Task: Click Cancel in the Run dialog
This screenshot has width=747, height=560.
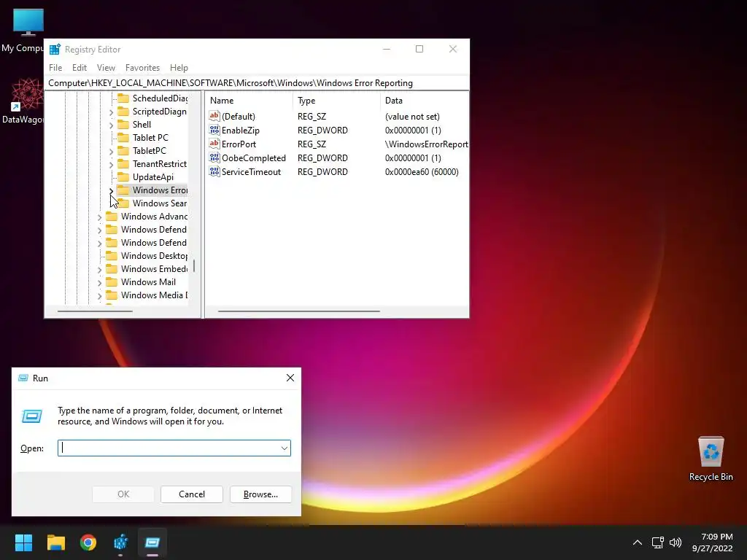Action: [x=192, y=494]
